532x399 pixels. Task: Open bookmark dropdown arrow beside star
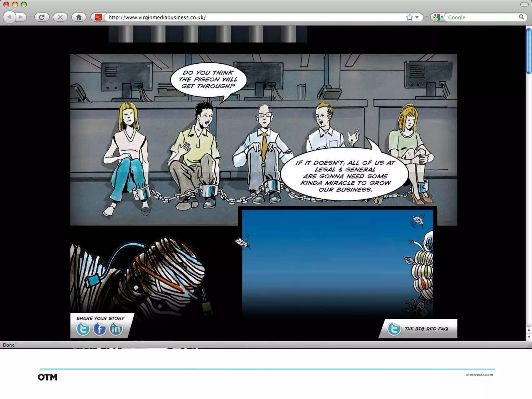[x=417, y=17]
